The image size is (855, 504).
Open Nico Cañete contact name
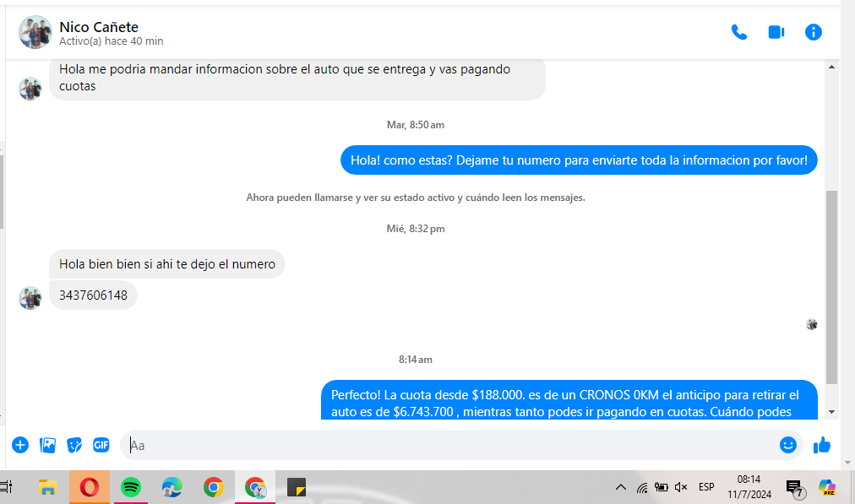(99, 27)
